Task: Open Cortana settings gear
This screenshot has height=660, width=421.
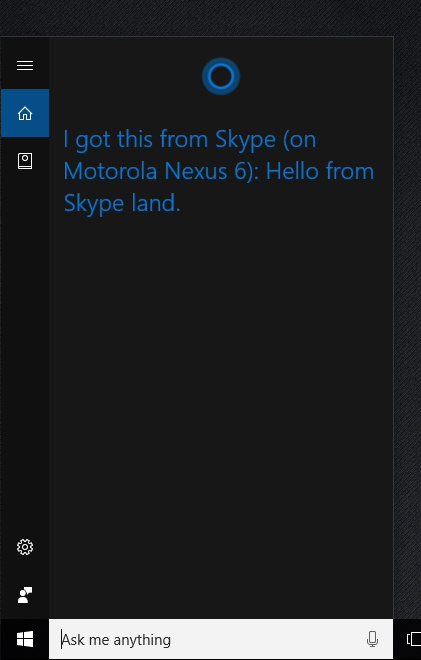Action: 25,547
